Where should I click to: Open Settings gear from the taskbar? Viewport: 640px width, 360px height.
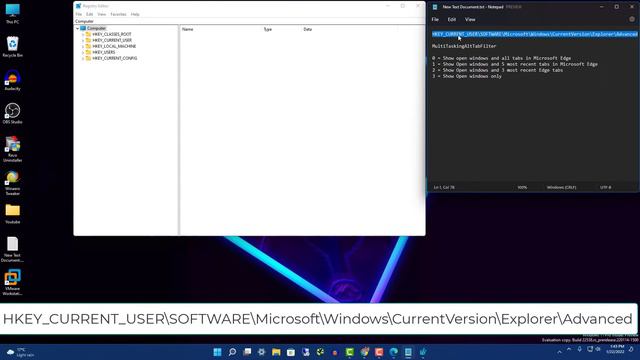click(262, 352)
